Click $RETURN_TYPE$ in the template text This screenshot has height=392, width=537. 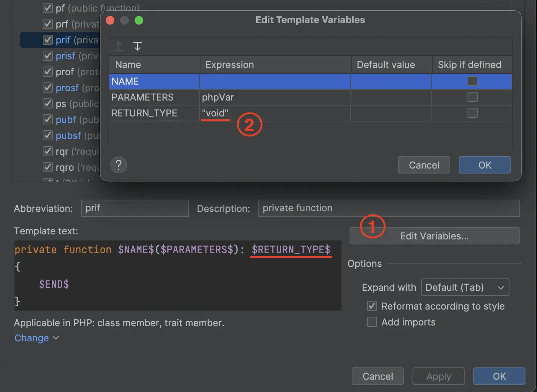click(291, 250)
